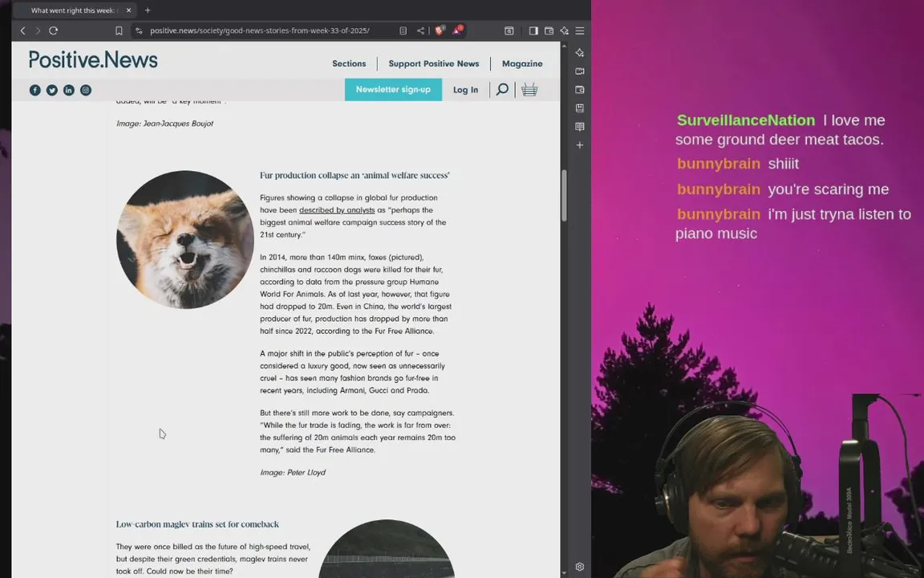924x578 pixels.
Task: Open the Brave Shields lion icon
Action: coord(439,30)
